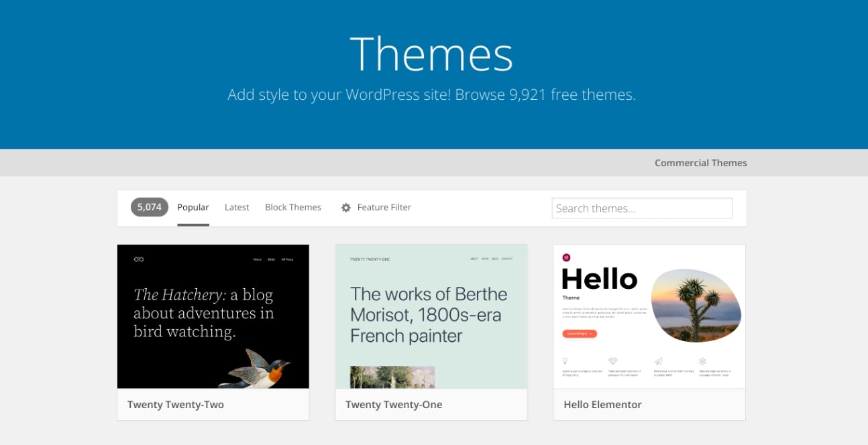
Task: Switch to the Latest tab
Action: (x=237, y=207)
